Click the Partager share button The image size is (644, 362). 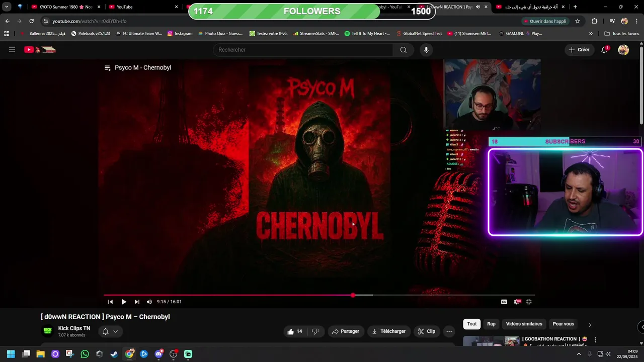point(346,331)
